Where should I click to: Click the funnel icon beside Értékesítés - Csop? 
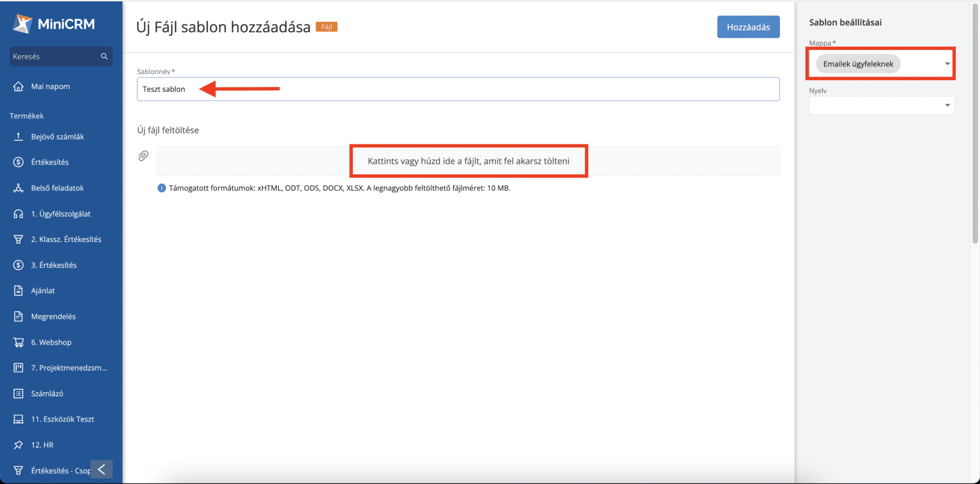coord(18,470)
